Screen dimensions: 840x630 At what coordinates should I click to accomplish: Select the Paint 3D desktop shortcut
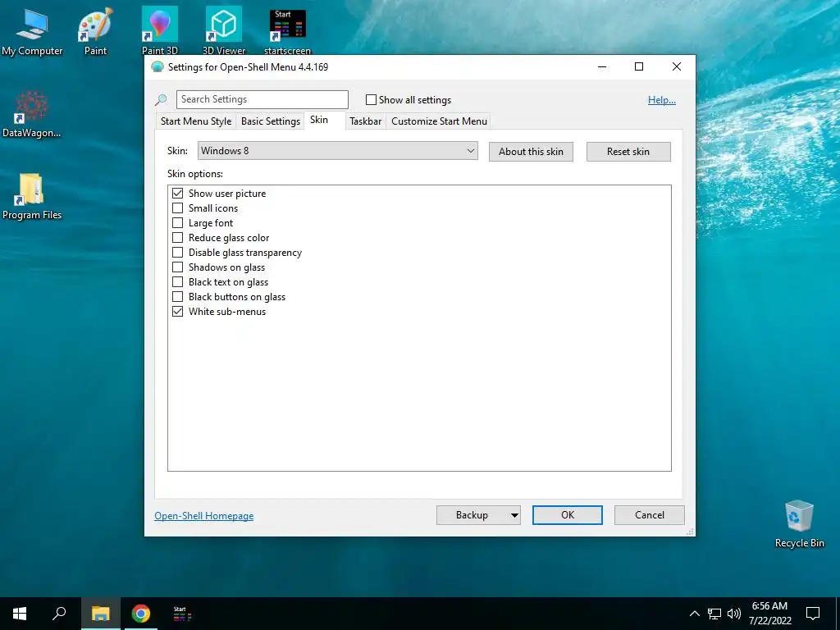[160, 31]
